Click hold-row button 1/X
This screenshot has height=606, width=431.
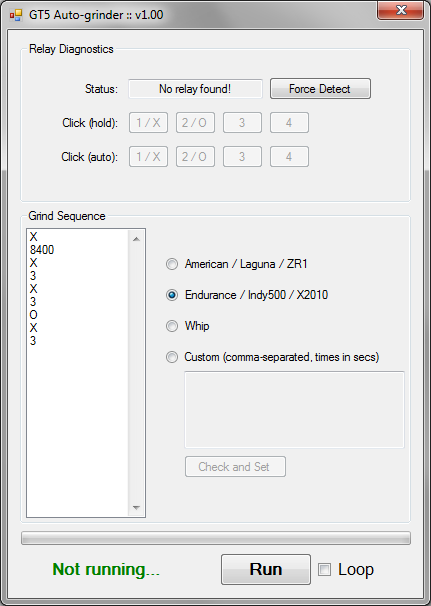pyautogui.click(x=148, y=123)
